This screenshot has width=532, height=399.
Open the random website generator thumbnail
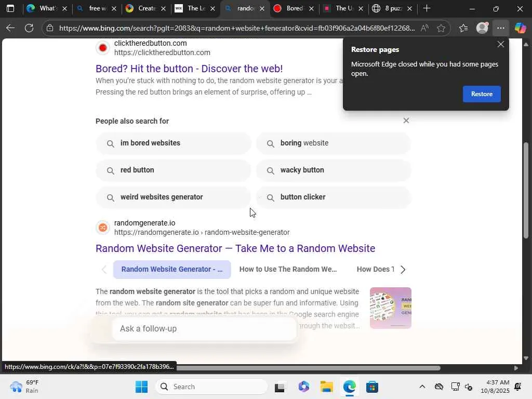tap(391, 308)
